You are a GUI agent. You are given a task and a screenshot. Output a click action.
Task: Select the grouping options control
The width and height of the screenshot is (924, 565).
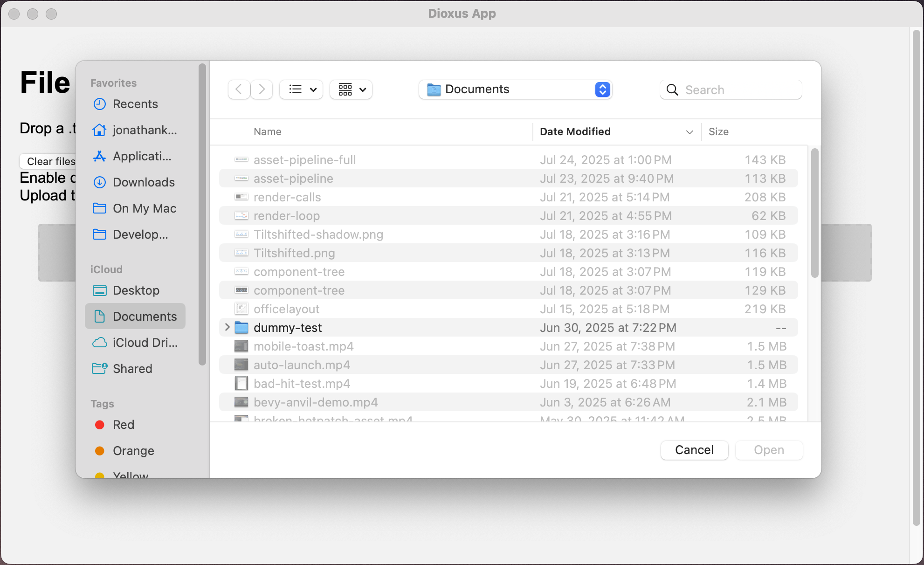[x=351, y=90]
